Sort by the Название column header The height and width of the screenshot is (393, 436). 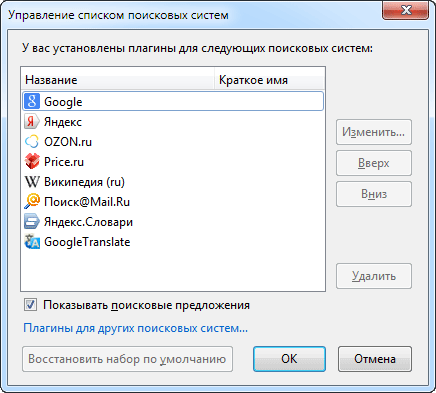[118, 80]
